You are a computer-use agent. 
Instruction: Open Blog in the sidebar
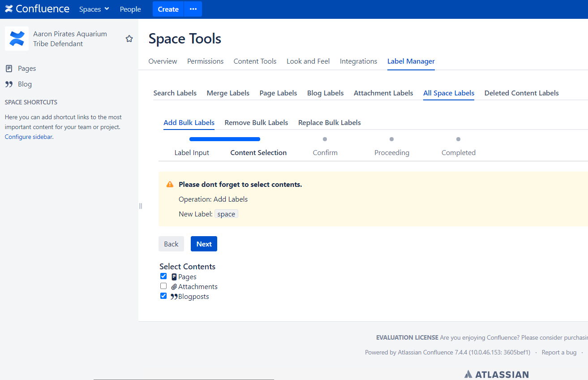(25, 84)
